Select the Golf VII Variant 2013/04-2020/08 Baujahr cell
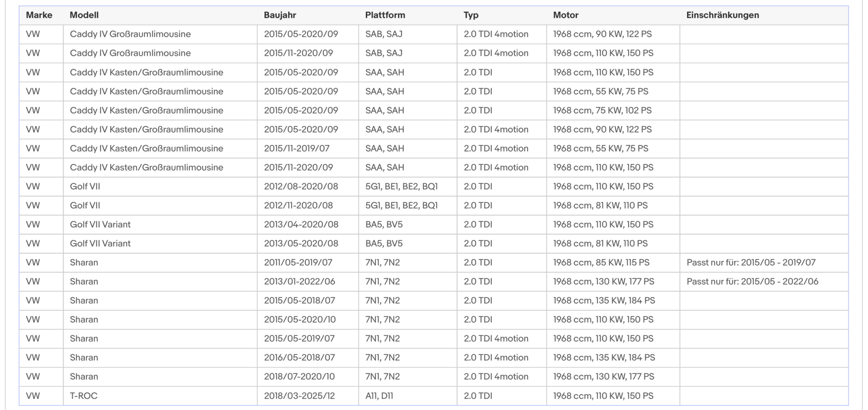Screen dimensions: 868x410 308,224
